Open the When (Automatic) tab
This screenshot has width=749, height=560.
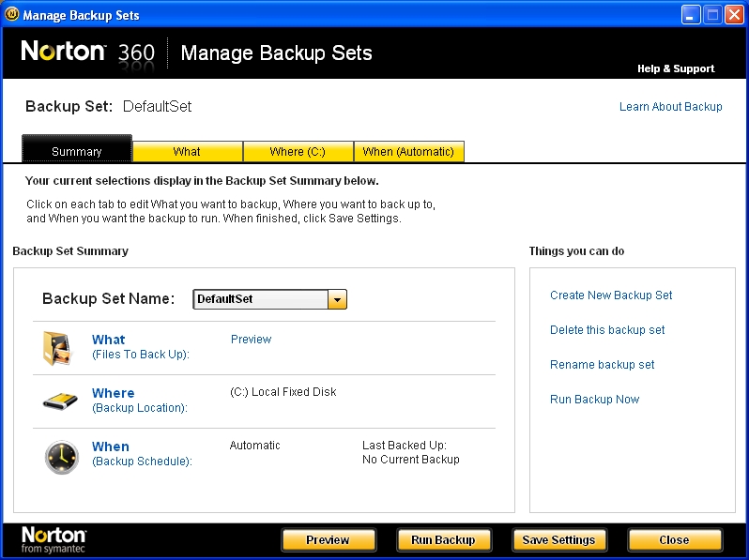coord(409,151)
